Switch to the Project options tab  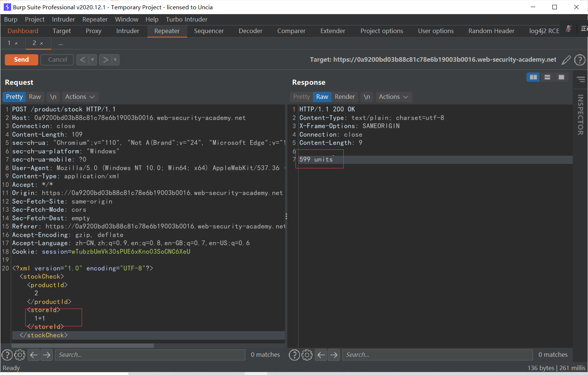(382, 31)
